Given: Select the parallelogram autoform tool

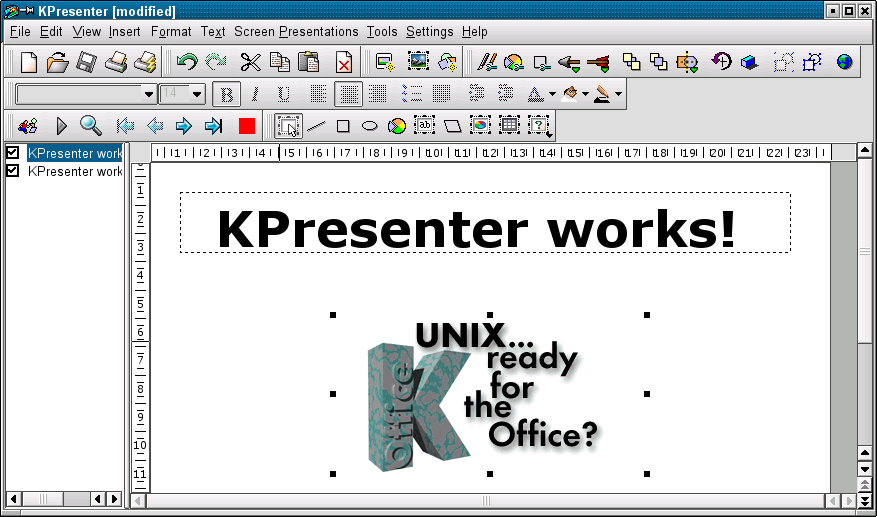Looking at the screenshot, I should click(x=452, y=126).
